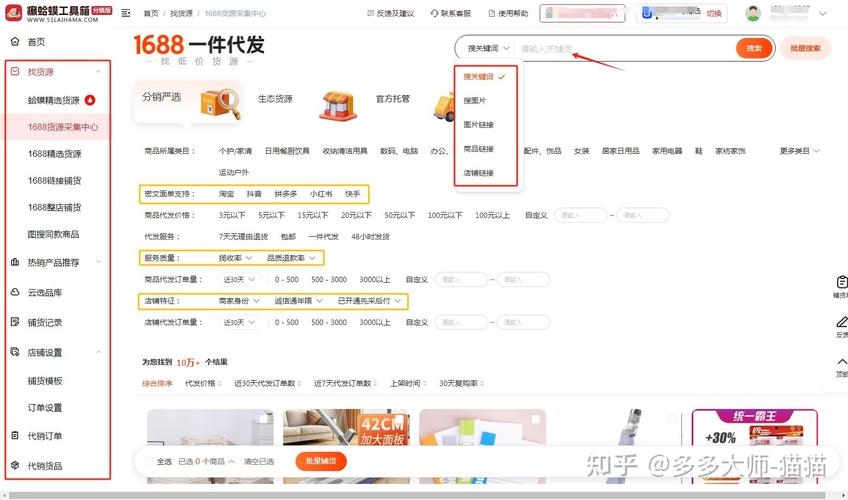Click the user avatar icon
The width and height of the screenshot is (848, 500).
pyautogui.click(x=753, y=13)
